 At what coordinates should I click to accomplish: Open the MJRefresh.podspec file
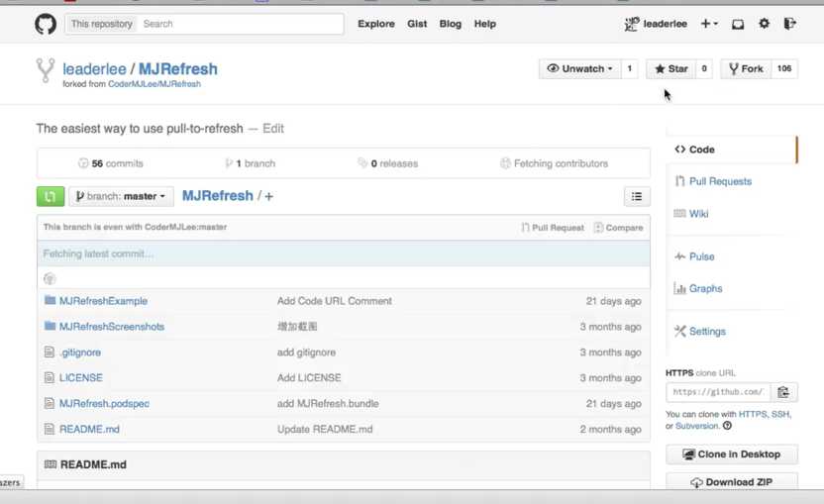(x=105, y=404)
